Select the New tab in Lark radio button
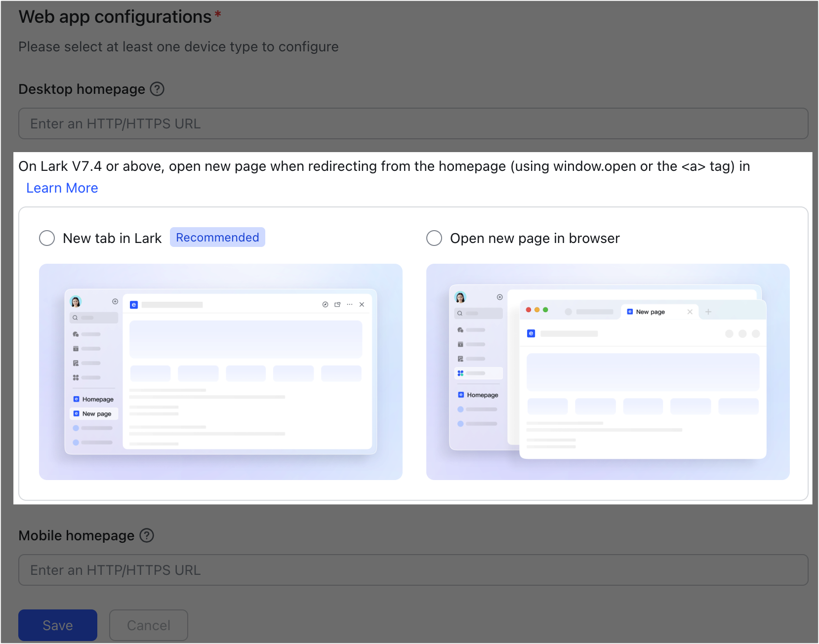Viewport: 819px width, 644px height. click(x=47, y=238)
